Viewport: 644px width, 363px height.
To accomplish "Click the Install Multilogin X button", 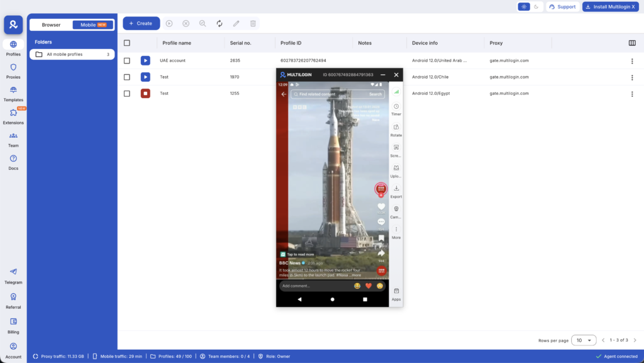I will 609,6.
